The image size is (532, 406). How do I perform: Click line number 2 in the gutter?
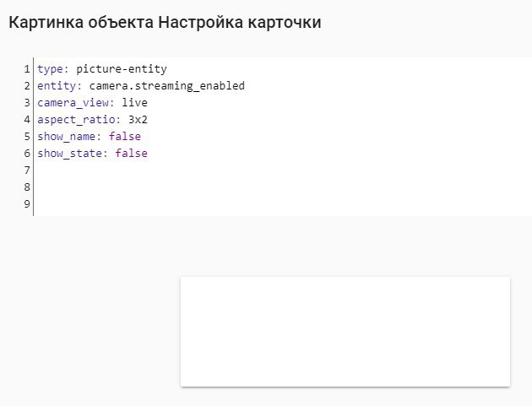(x=27, y=85)
